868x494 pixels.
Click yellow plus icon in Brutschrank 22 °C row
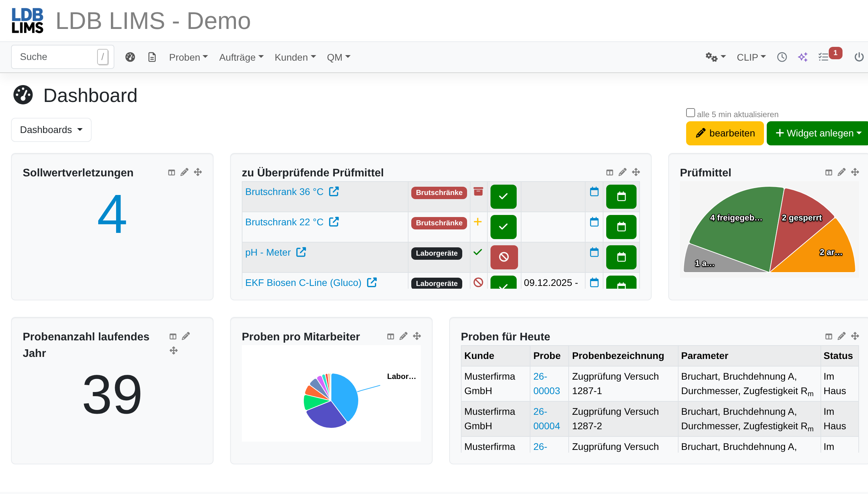477,222
